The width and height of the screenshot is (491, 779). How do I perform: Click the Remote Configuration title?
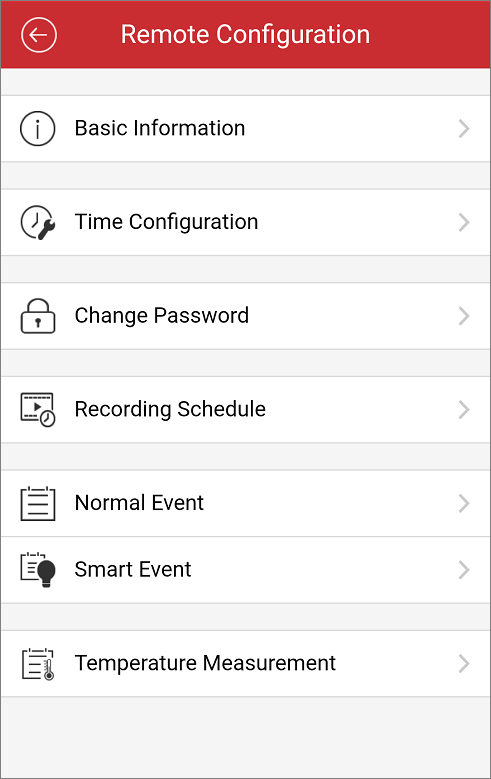tap(245, 35)
